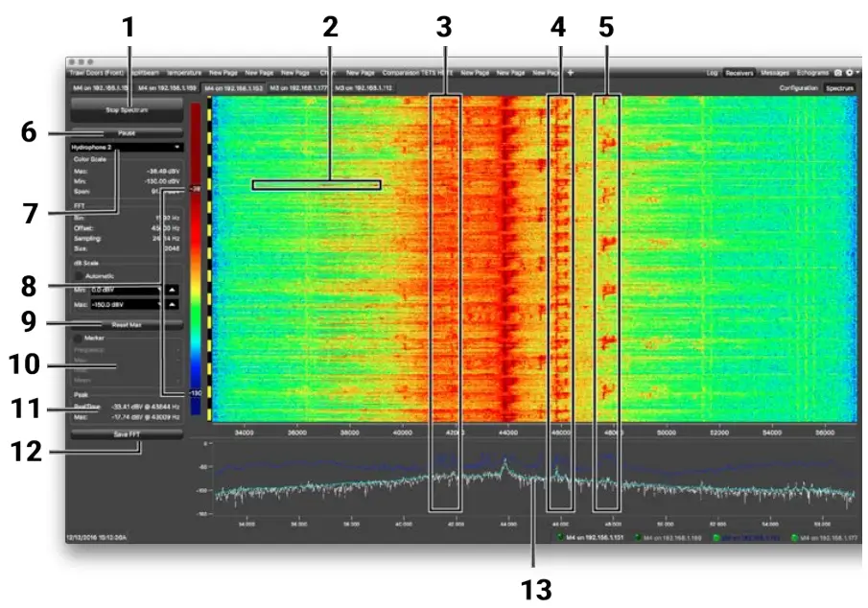Screen dimensions: 868x608
Task: Click the M4 on 192.168.1.177 legend label
Action: click(830, 537)
